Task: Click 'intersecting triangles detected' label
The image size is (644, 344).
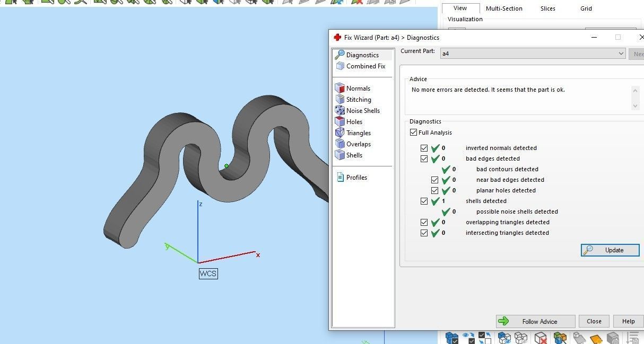Action: [507, 233]
